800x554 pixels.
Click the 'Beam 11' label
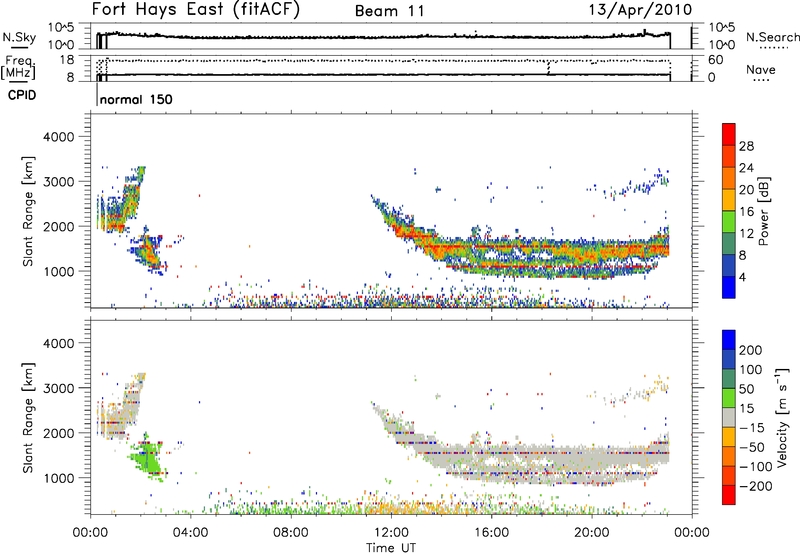pyautogui.click(x=389, y=11)
